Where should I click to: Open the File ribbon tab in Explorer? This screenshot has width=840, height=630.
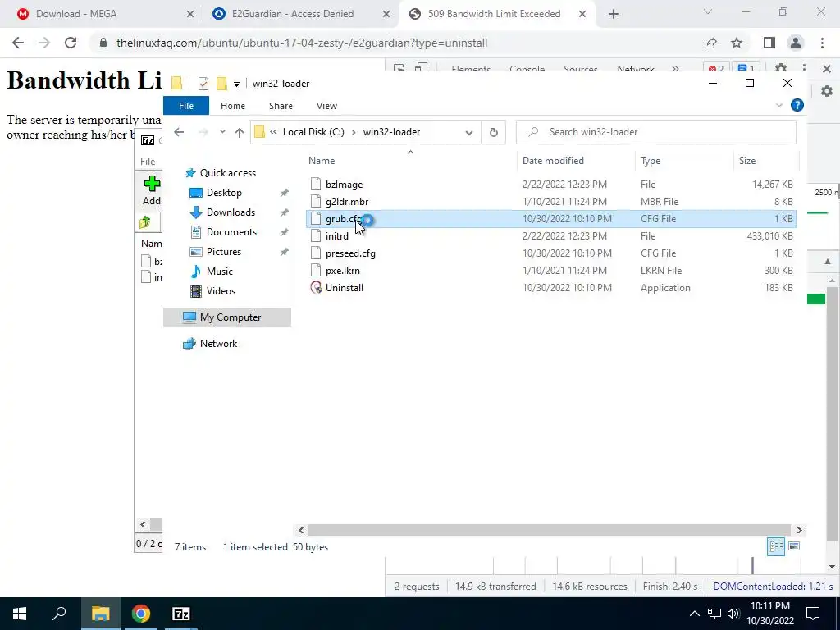(x=186, y=106)
